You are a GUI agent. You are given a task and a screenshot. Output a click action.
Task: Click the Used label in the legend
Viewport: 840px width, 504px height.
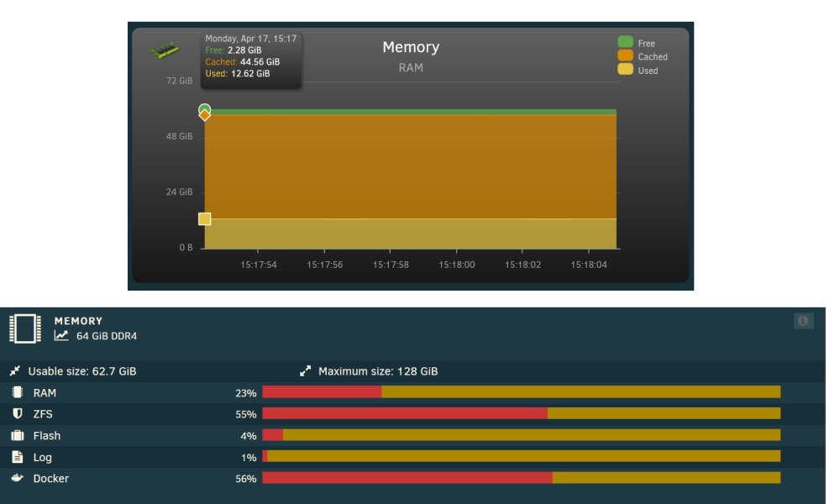coord(648,71)
